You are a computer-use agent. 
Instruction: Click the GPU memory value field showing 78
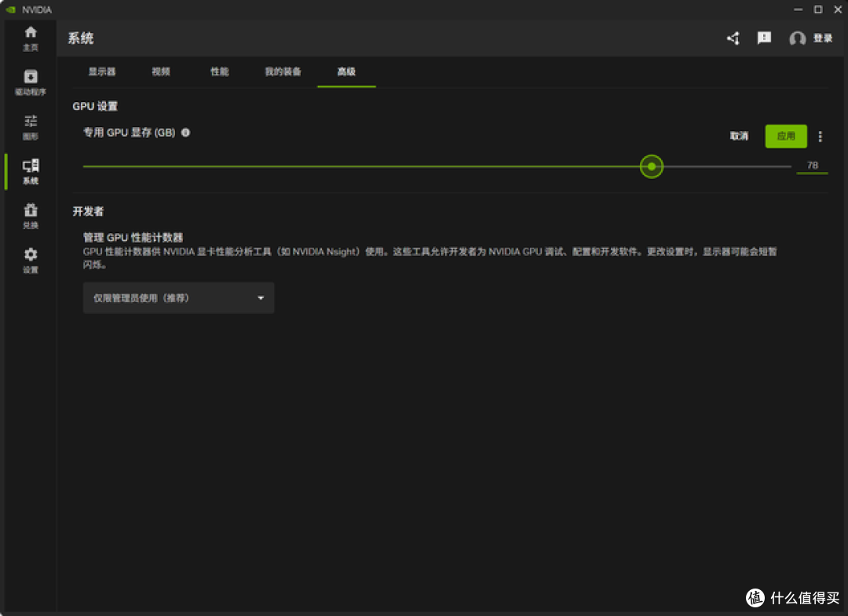point(813,166)
